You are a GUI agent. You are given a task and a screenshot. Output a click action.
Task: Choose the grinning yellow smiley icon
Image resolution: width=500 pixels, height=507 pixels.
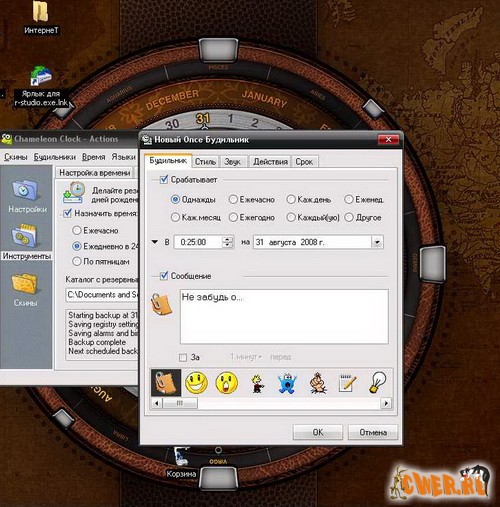[x=197, y=383]
